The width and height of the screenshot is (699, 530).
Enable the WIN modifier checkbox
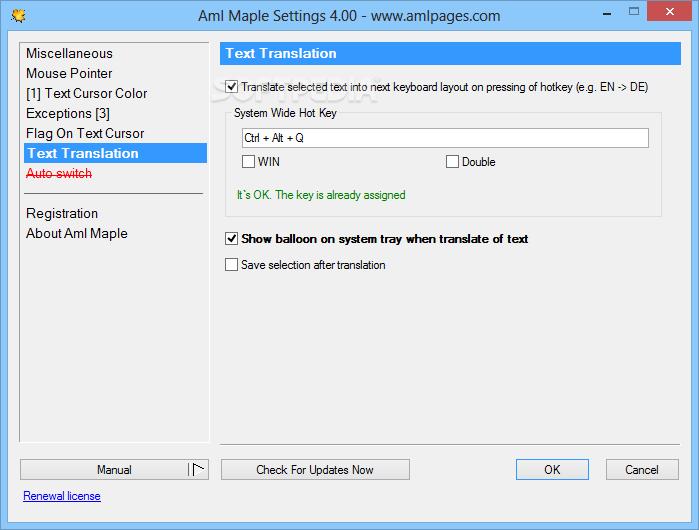click(248, 162)
